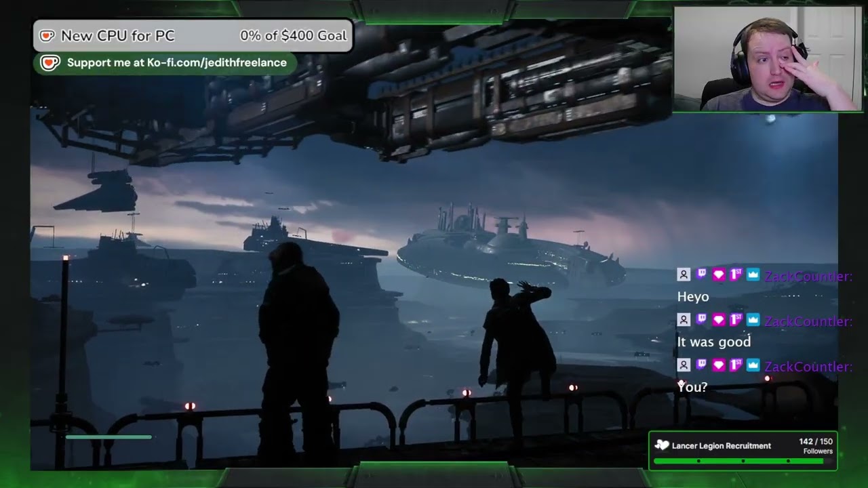This screenshot has height=488, width=868.
Task: Click the heart-hands icon beside Lancer Legion Recruitment
Action: pyautogui.click(x=662, y=445)
